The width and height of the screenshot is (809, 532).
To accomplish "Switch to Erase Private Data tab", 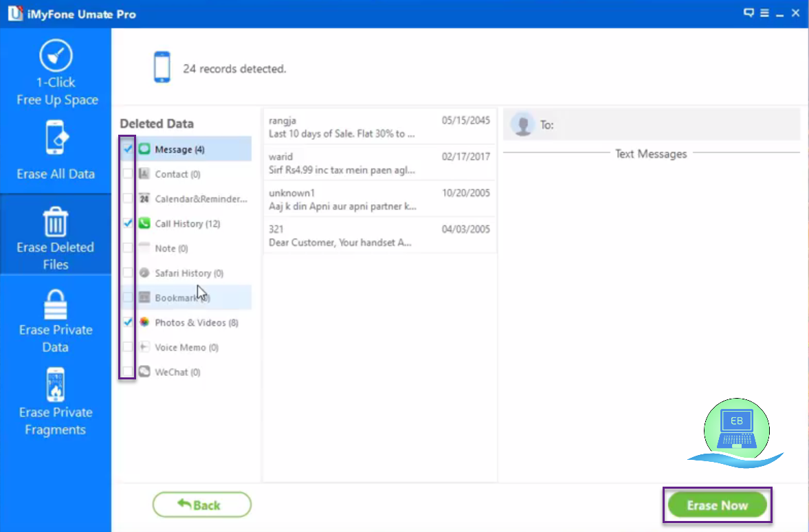I will tap(56, 321).
